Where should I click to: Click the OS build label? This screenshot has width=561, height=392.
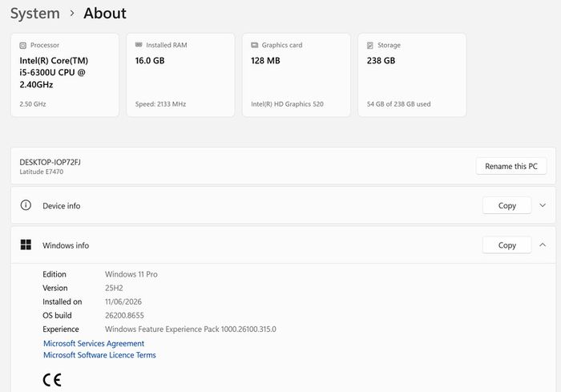[57, 315]
